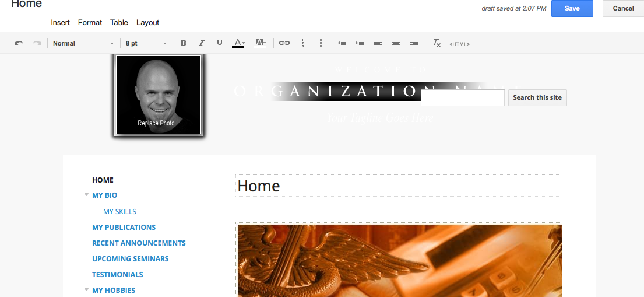Apply bulleted list formatting
This screenshot has height=297, width=644.
324,43
